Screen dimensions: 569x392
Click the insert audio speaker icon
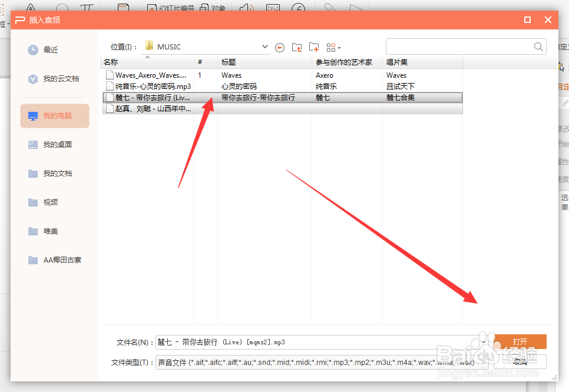pos(246,8)
